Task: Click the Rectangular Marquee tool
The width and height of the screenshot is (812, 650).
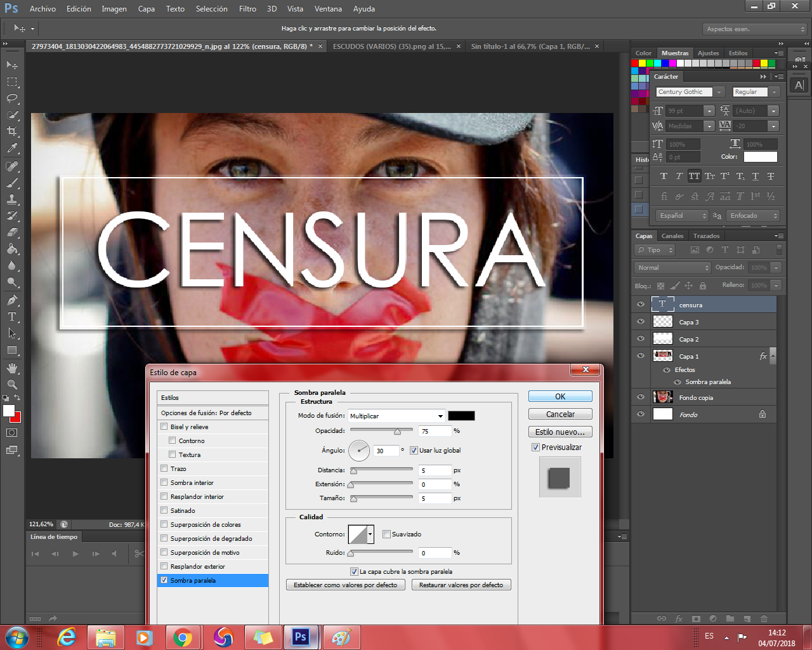Action: (12, 82)
